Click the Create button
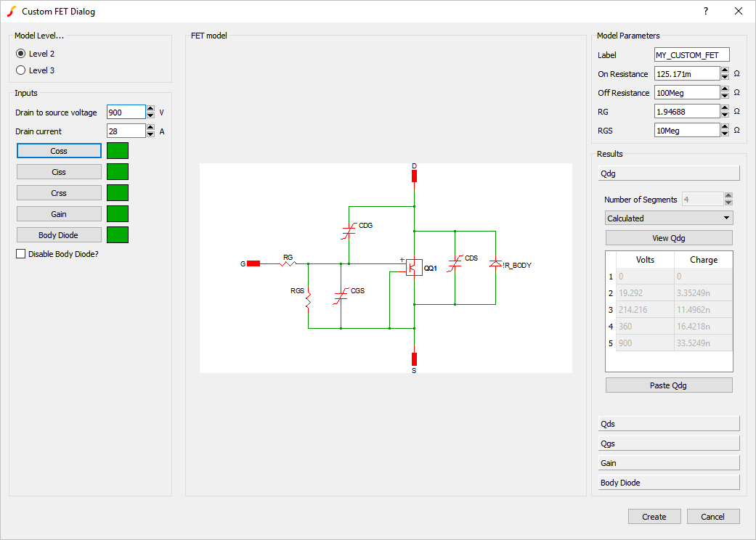 pos(654,516)
